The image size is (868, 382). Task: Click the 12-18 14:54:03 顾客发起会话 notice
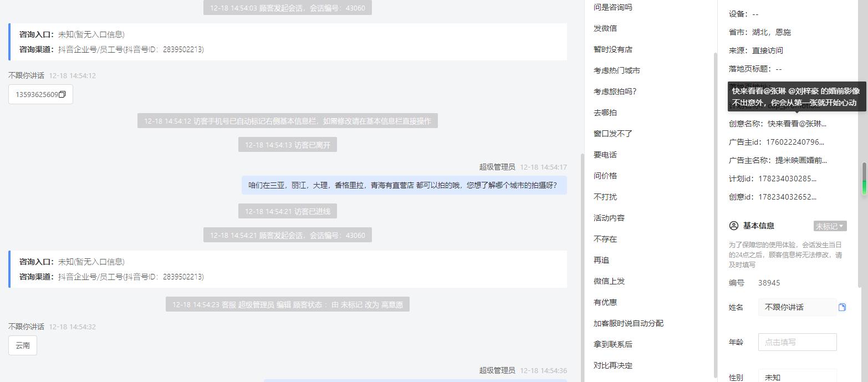pos(288,8)
